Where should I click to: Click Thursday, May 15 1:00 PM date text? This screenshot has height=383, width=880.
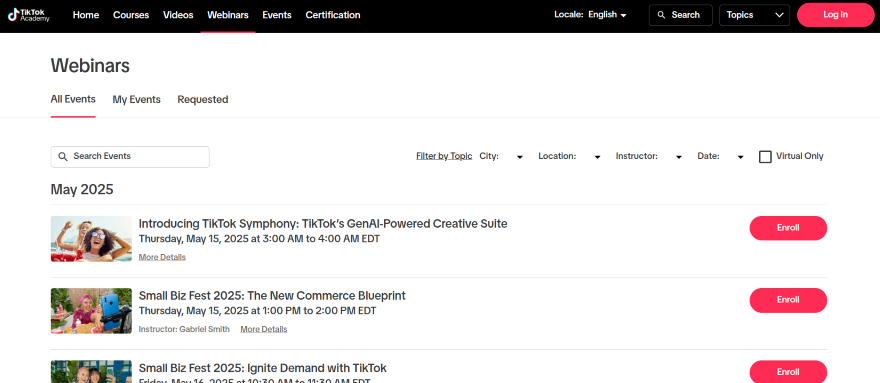coord(258,311)
